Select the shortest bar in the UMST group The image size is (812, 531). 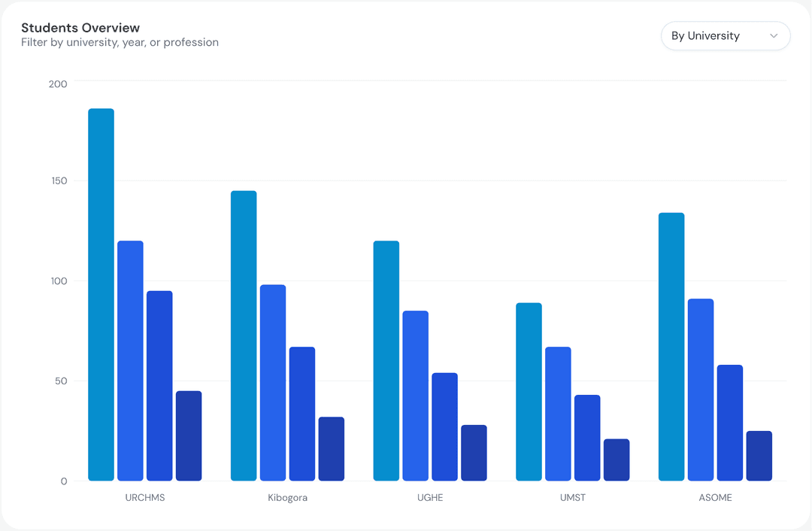617,460
